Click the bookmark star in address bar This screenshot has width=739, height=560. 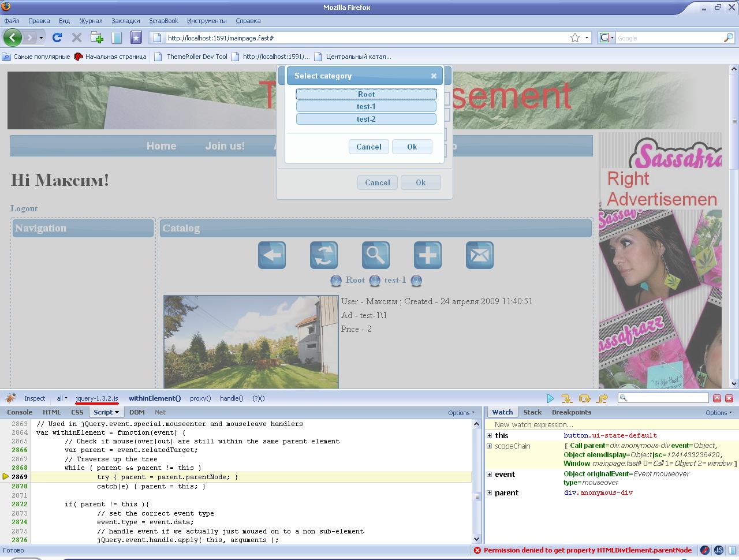pyautogui.click(x=574, y=38)
